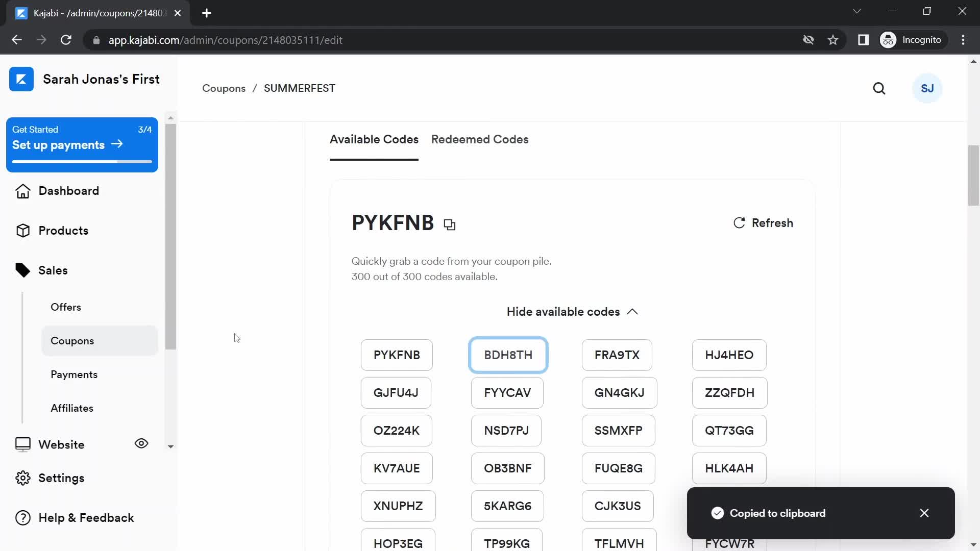Click the BDH8TH coupon code button

(508, 355)
